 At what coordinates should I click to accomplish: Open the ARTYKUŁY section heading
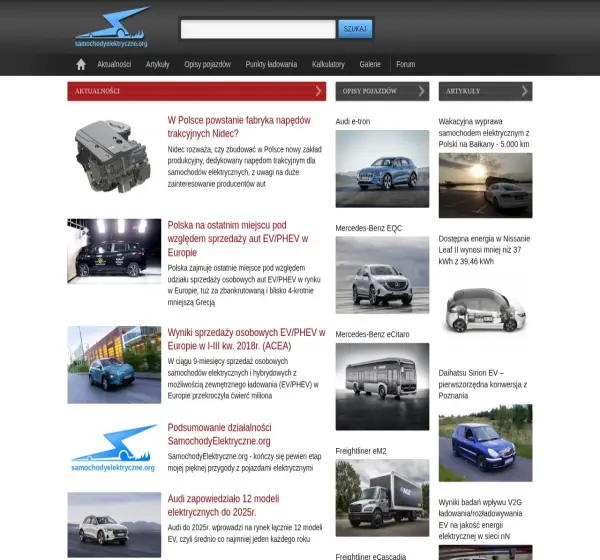463,91
